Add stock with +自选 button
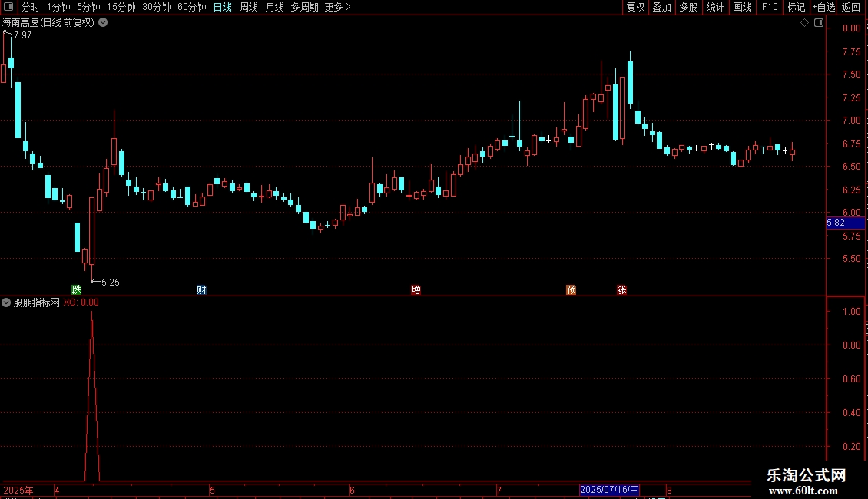This screenshot has height=499, width=868. [823, 7]
